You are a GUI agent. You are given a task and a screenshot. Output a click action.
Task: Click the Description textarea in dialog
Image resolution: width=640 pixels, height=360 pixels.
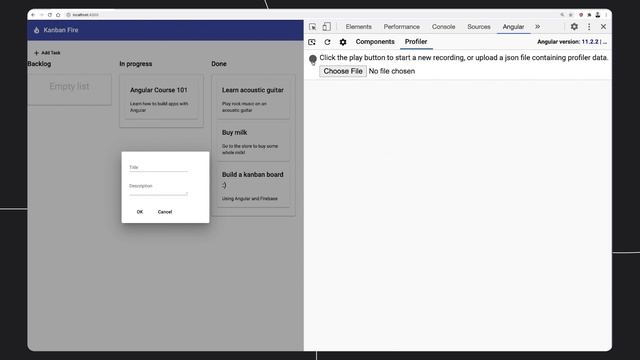[x=158, y=189]
